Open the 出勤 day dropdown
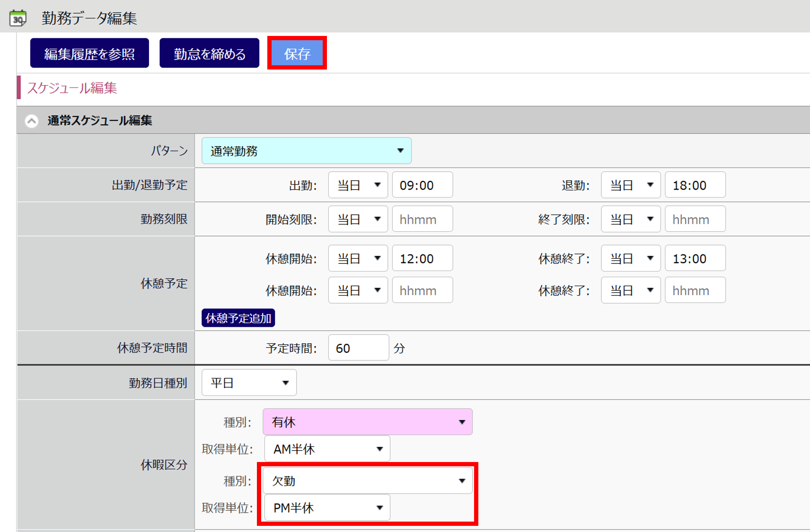 tap(358, 185)
